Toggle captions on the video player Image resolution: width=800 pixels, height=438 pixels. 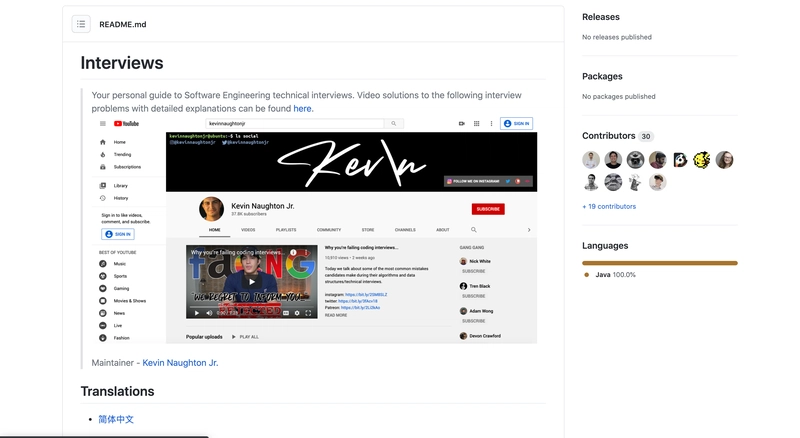(286, 313)
